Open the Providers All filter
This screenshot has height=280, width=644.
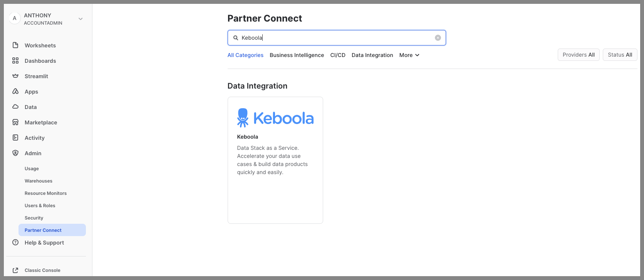click(579, 55)
